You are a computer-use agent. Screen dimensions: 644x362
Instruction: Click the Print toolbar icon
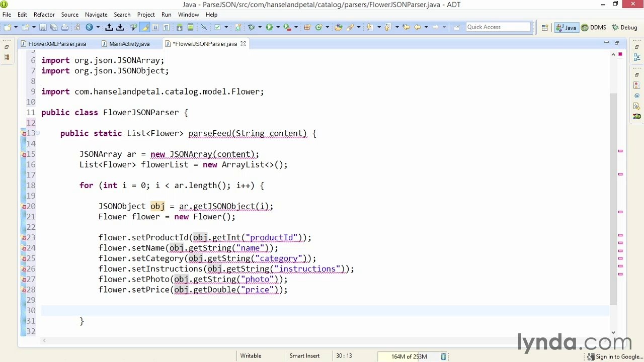click(x=65, y=27)
